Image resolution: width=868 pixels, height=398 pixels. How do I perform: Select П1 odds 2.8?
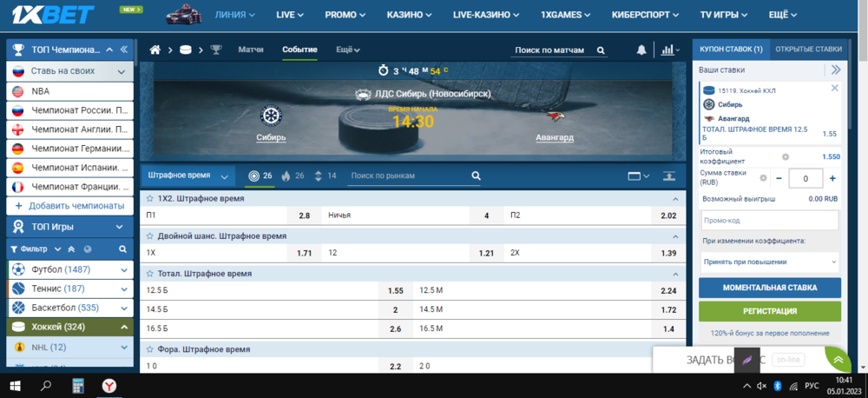[x=304, y=215]
